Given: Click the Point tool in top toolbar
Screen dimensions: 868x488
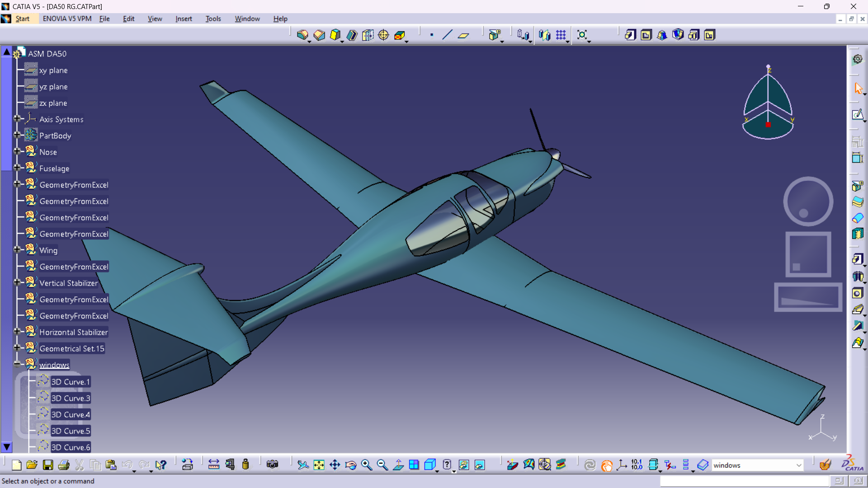Looking at the screenshot, I should click(x=432, y=35).
